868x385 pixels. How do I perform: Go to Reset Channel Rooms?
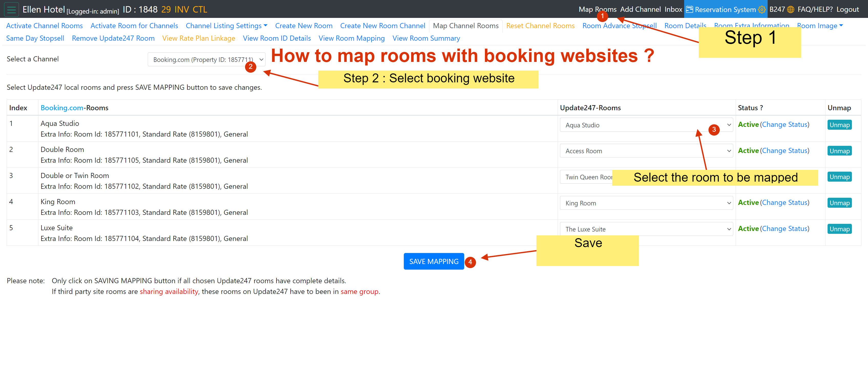[540, 26]
